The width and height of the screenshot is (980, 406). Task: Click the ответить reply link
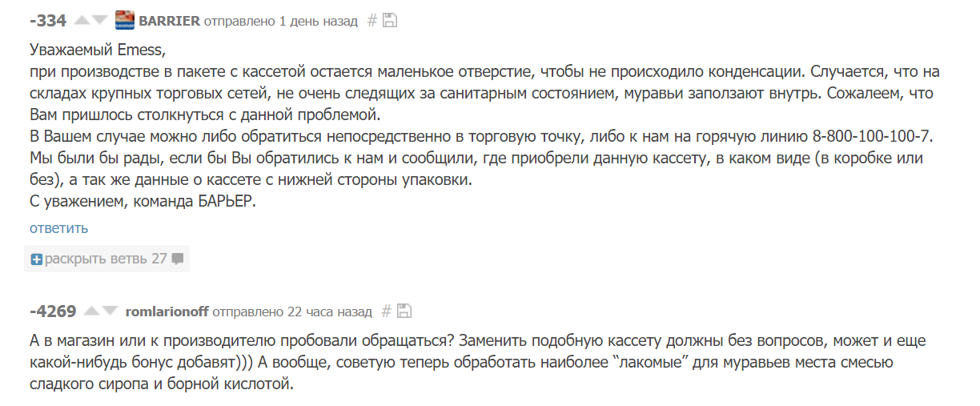pos(58,228)
